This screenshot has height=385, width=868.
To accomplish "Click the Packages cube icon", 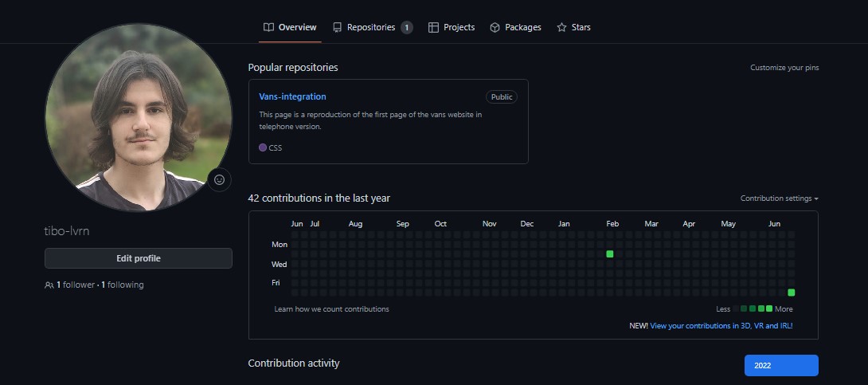I will coord(495,27).
